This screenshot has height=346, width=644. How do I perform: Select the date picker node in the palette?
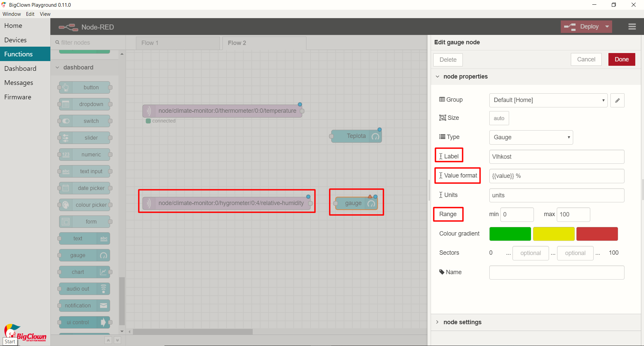[85, 188]
